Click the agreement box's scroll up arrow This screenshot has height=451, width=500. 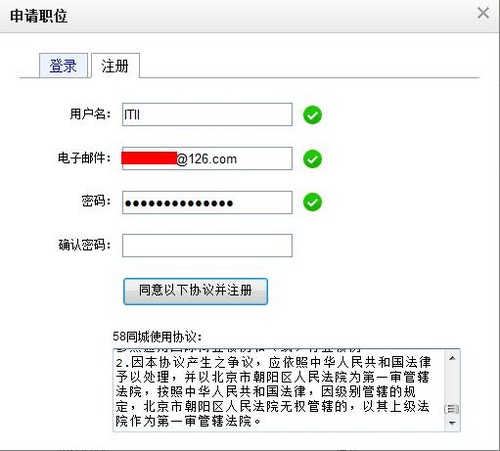pos(452,358)
